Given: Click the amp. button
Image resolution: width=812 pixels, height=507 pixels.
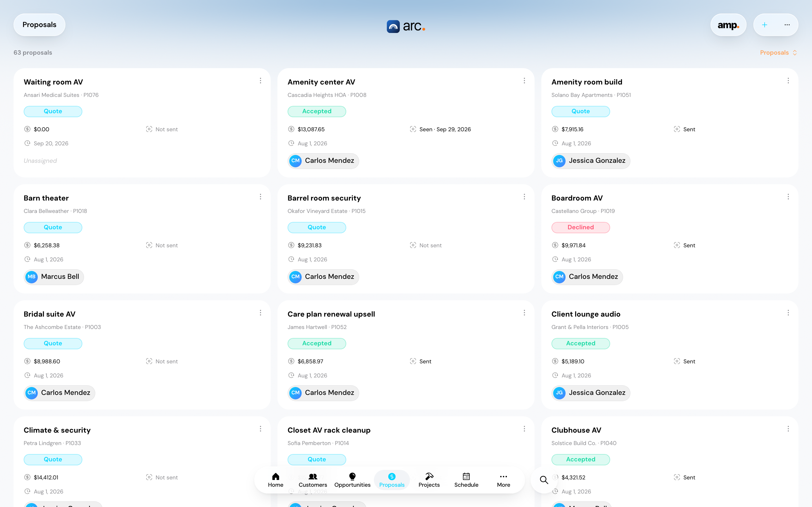Looking at the screenshot, I should pos(728,25).
